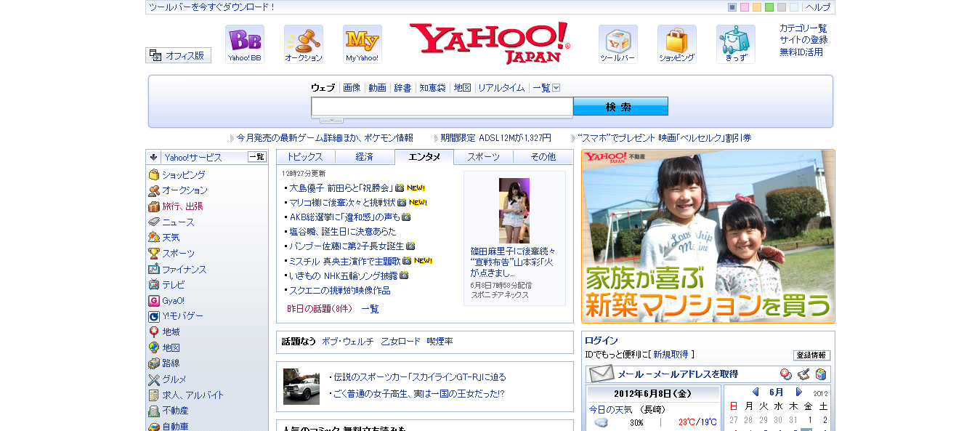Click the blue shopping box icon
The width and height of the screenshot is (980, 431).
click(821, 374)
